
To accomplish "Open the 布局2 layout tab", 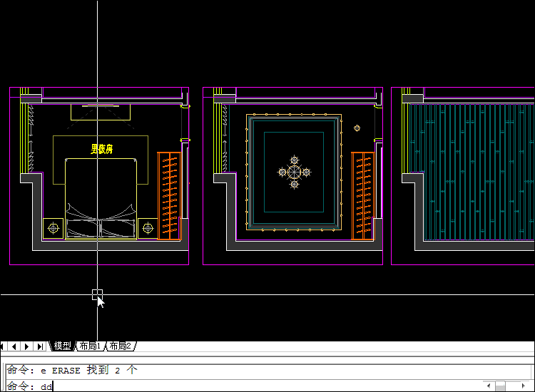I will point(121,346).
